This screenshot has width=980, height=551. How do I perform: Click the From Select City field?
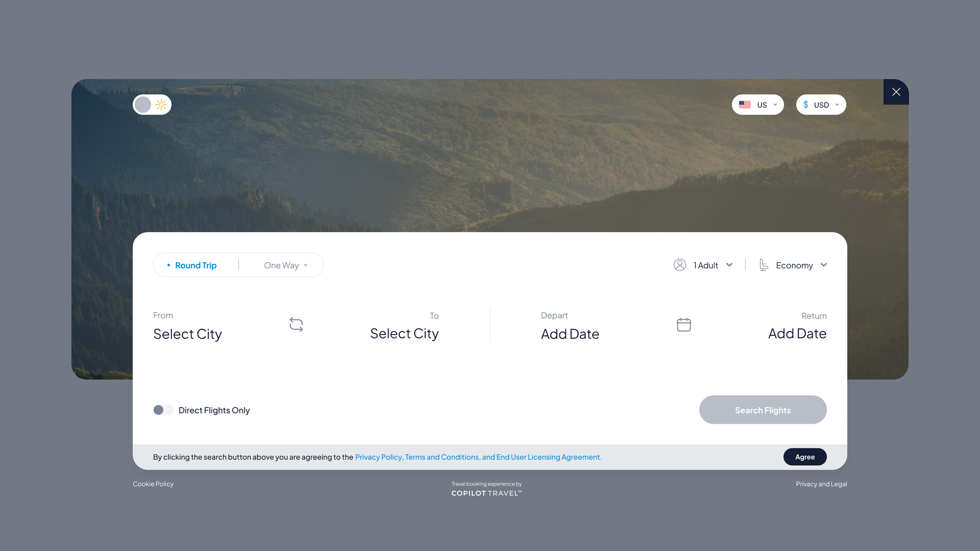pos(188,326)
